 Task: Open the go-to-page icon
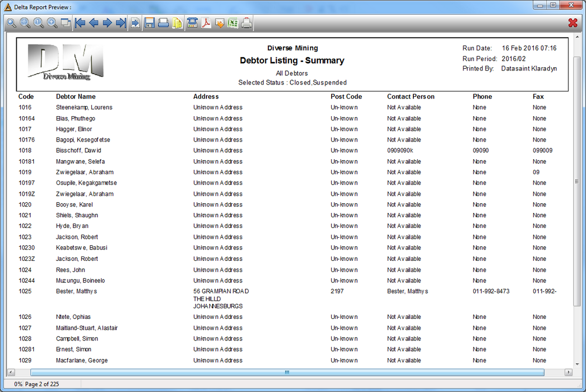click(135, 23)
